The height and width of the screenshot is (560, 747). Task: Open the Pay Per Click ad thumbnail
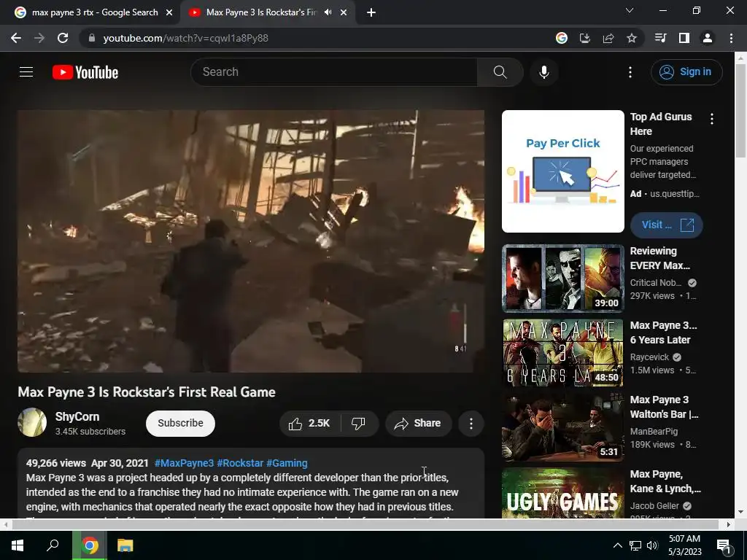tap(562, 171)
